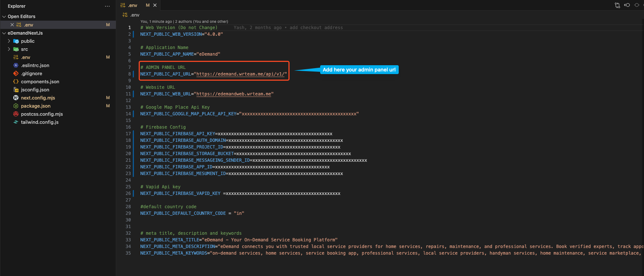Click the '# Vapid Api key' comment

(160, 187)
